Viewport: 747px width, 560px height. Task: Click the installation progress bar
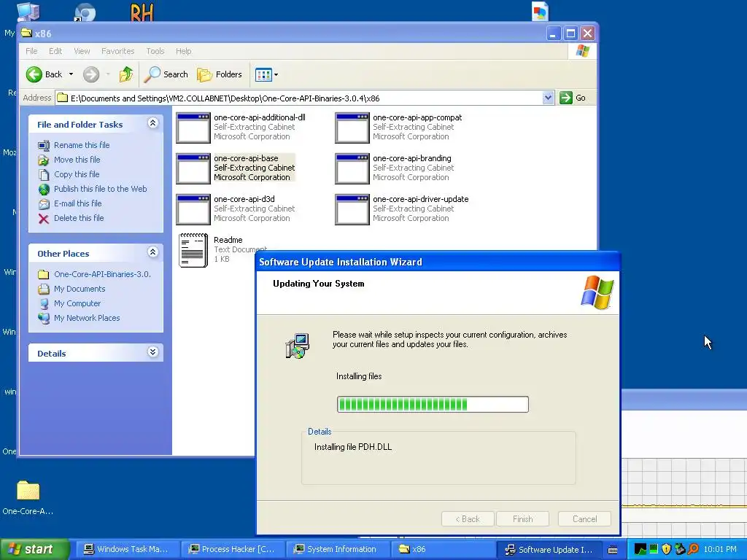pyautogui.click(x=433, y=404)
